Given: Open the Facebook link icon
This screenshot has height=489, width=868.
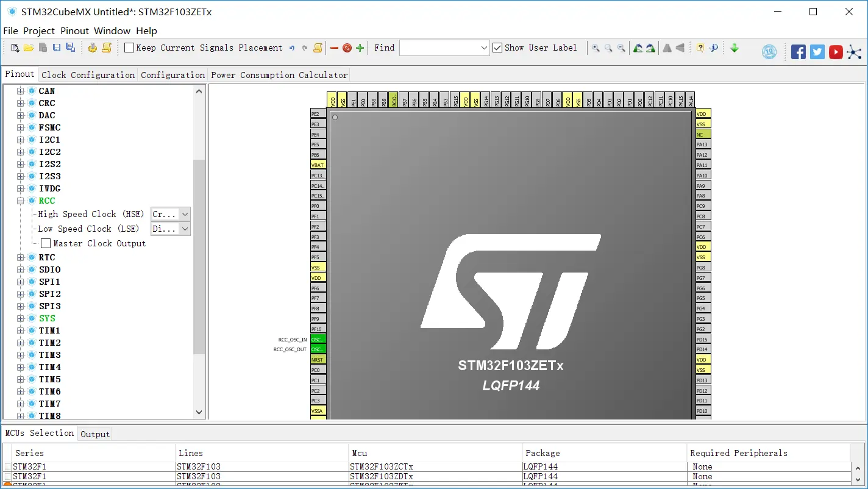Looking at the screenshot, I should pyautogui.click(x=799, y=52).
